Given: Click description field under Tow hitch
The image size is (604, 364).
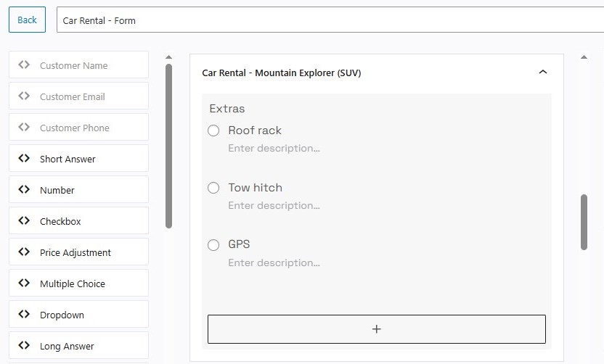Looking at the screenshot, I should point(274,205).
